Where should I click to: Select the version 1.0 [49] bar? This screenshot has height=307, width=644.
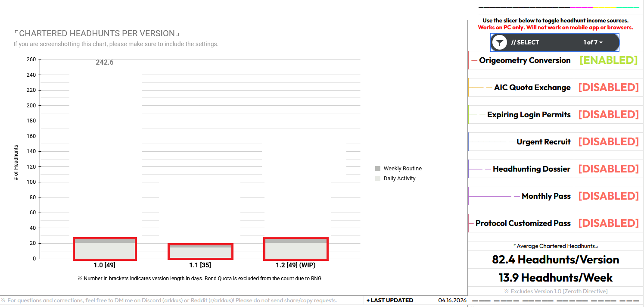point(105,249)
